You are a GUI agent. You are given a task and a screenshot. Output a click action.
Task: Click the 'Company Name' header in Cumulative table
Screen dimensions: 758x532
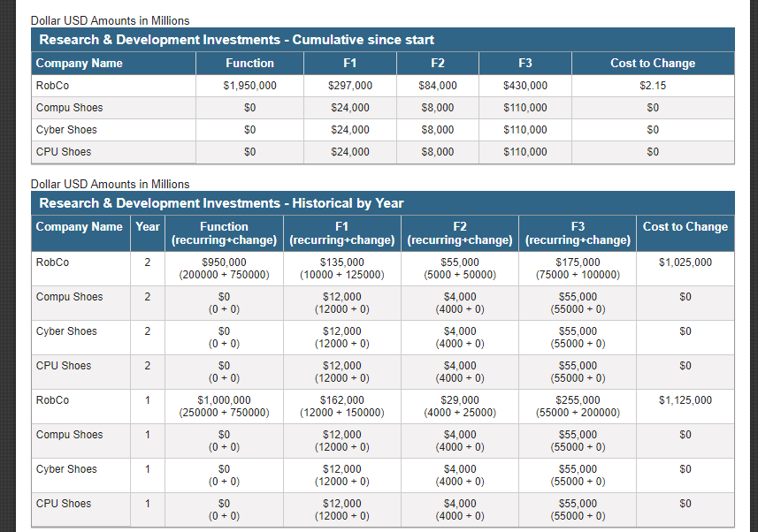click(80, 64)
